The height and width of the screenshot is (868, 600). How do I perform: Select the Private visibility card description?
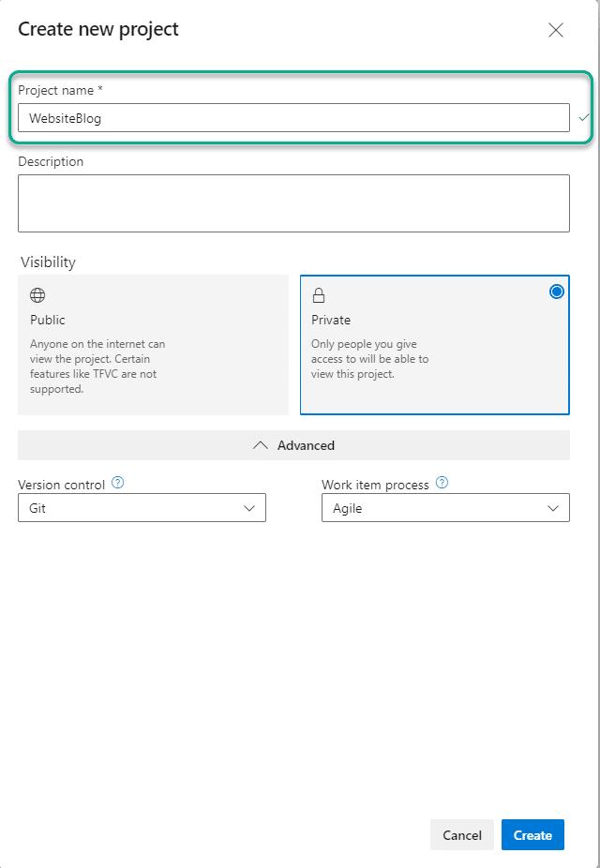tap(369, 359)
